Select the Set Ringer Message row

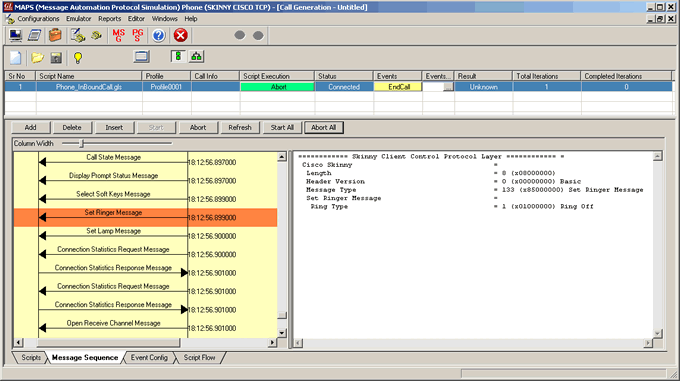(145, 217)
